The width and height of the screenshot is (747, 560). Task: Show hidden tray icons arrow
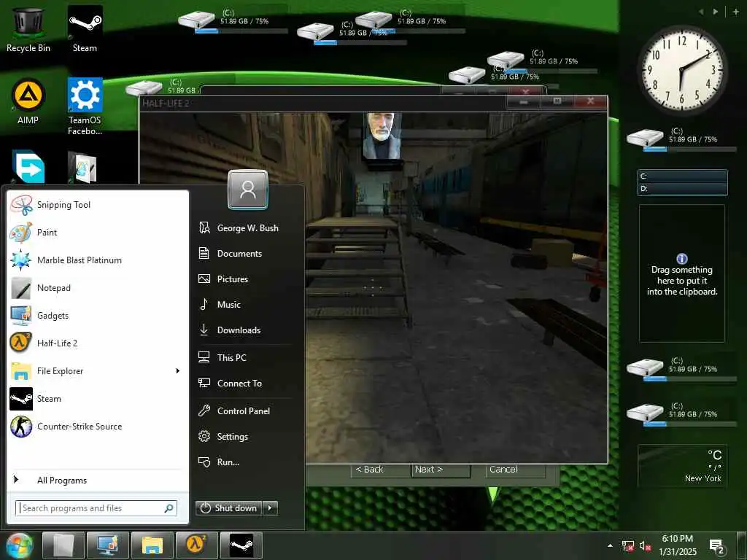coord(610,545)
